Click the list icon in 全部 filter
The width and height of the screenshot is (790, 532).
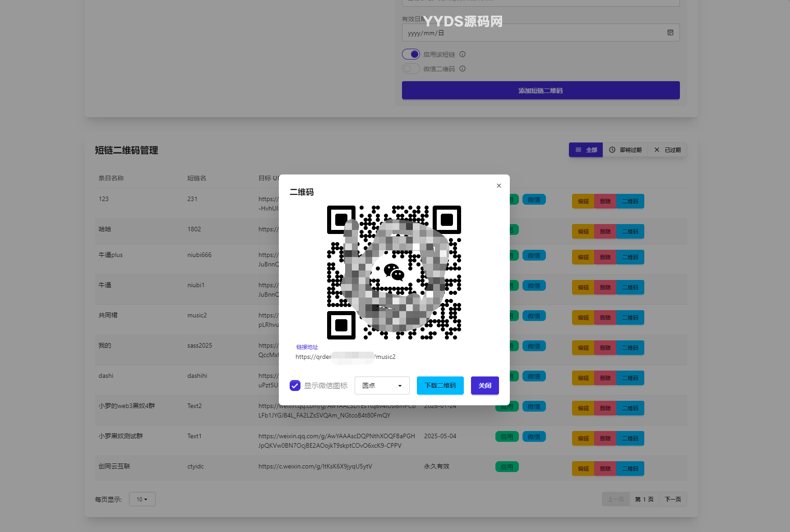[578, 150]
